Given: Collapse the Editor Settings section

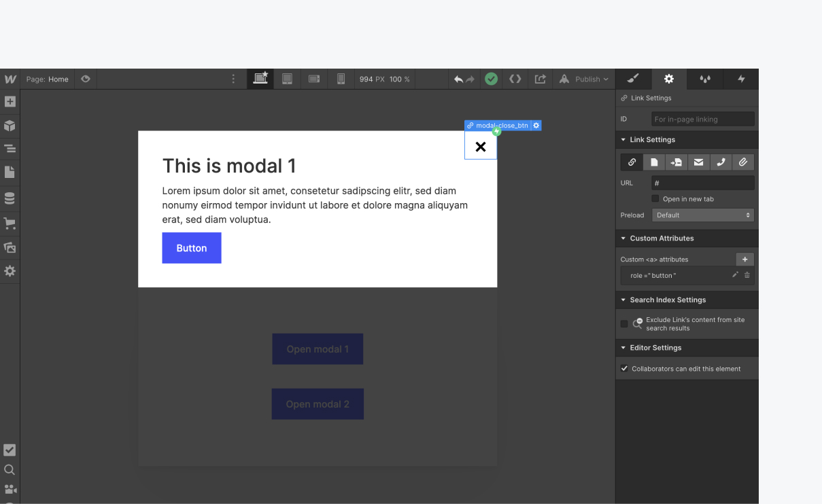Looking at the screenshot, I should [x=687, y=348].
